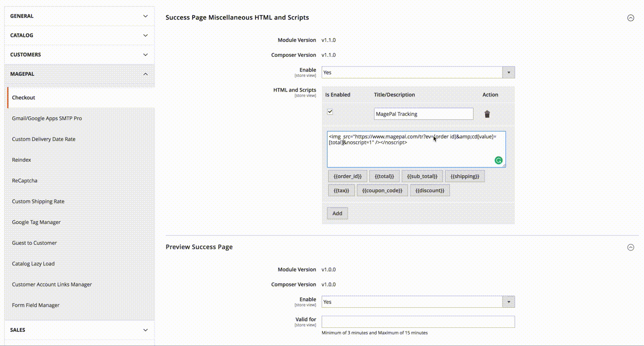
Task: Insert the {{total}} variable
Action: pos(384,176)
